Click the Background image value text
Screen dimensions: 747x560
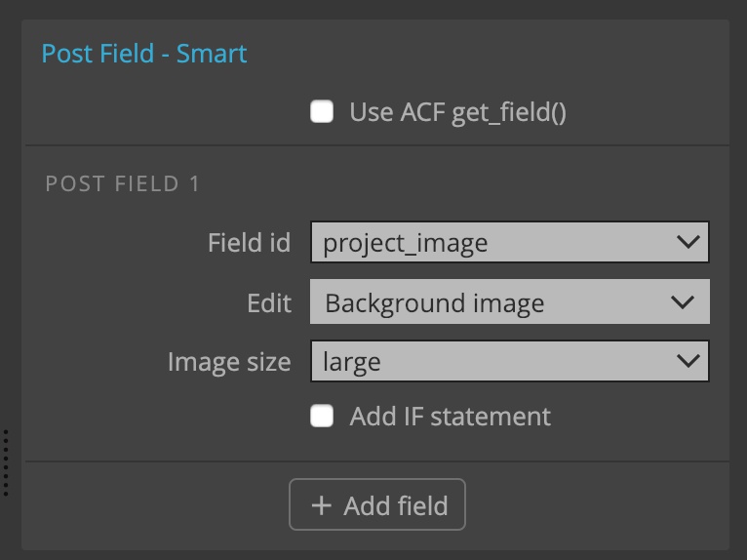tap(435, 304)
